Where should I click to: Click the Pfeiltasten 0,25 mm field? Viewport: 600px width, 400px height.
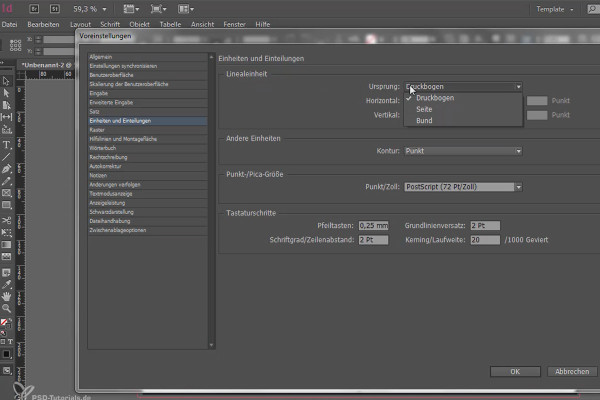click(373, 226)
